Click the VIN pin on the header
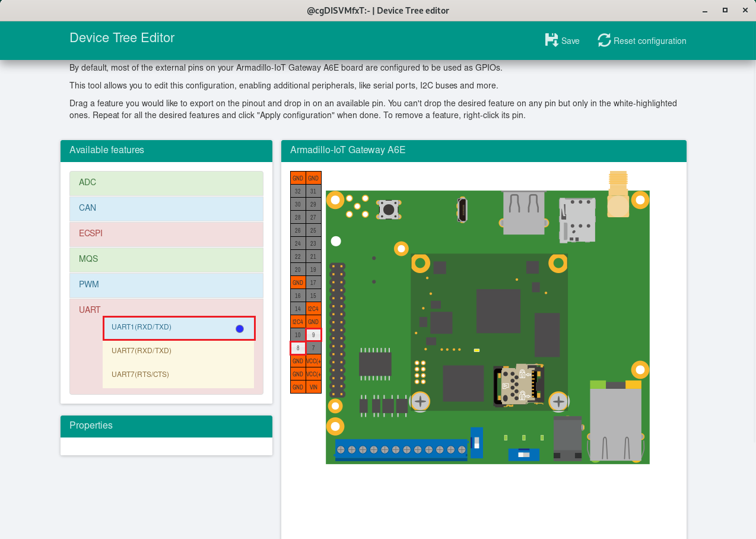The image size is (756, 539). pos(313,387)
